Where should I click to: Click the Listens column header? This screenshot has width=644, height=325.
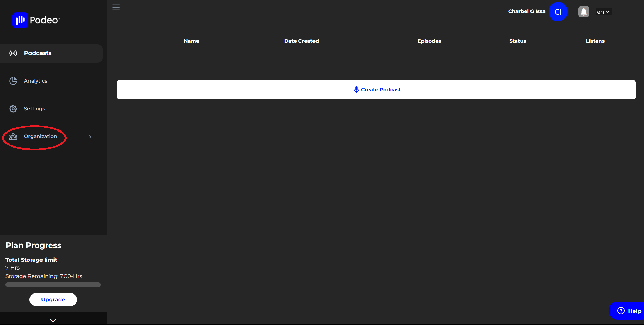pos(595,41)
